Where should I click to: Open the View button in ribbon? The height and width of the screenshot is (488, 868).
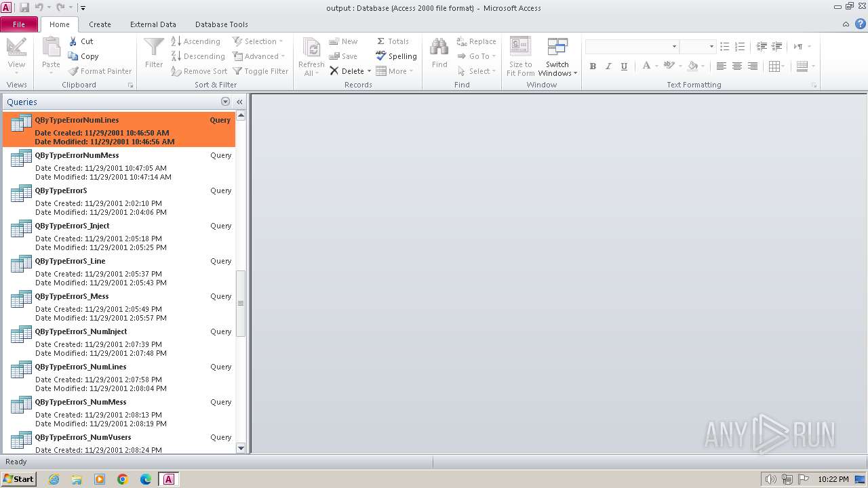point(16,56)
